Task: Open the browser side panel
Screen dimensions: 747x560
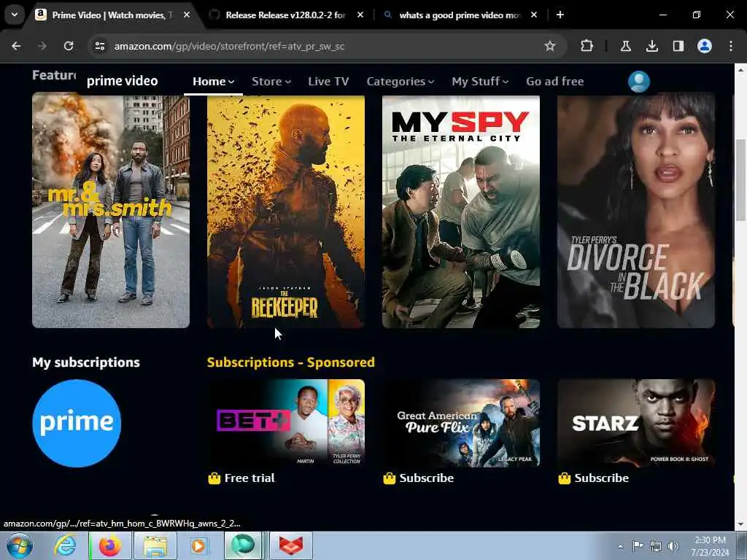Action: 678,46
